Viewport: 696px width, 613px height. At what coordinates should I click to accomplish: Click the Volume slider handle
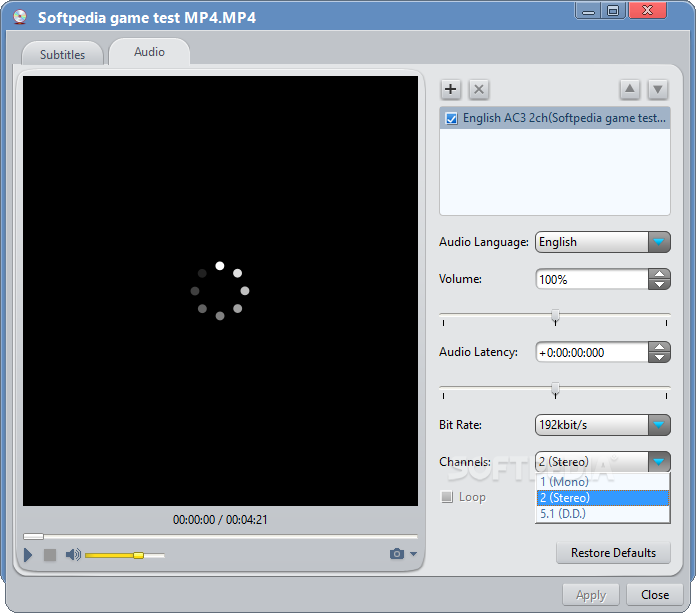click(555, 316)
